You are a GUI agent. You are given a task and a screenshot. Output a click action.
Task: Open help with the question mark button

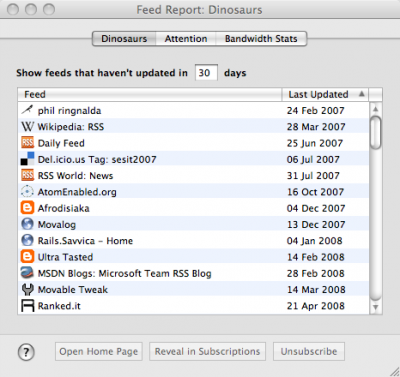(26, 352)
